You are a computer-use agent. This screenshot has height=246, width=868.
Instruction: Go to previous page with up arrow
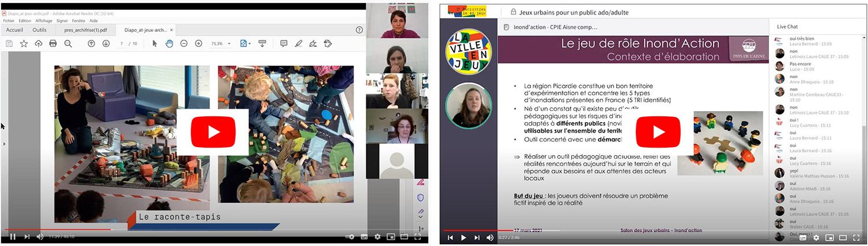[91, 43]
